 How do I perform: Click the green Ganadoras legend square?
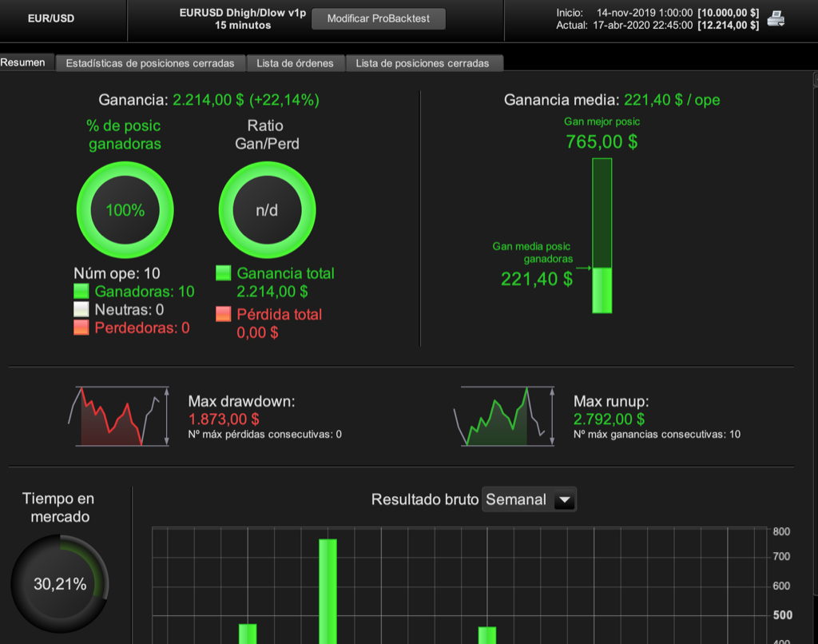point(81,291)
